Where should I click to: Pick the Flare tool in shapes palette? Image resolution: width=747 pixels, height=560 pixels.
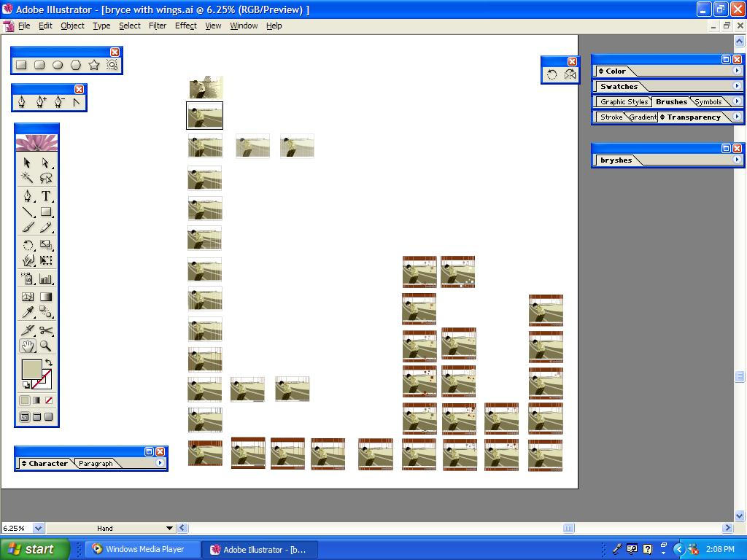(112, 65)
